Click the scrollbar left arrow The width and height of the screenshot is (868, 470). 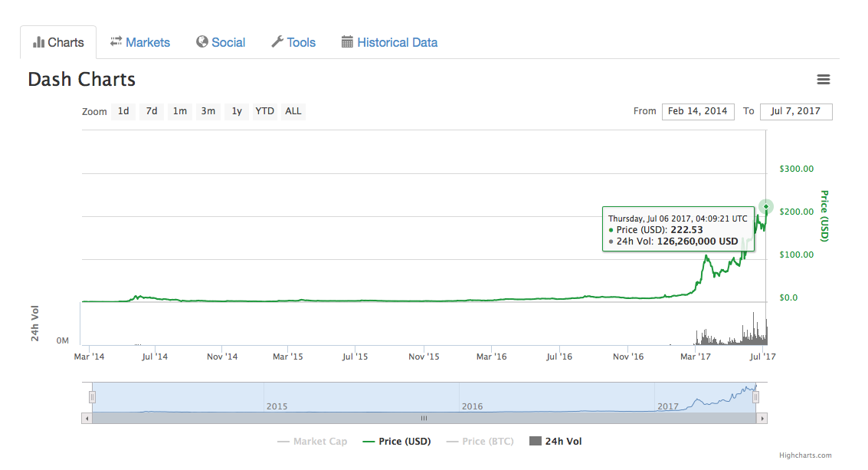point(87,419)
